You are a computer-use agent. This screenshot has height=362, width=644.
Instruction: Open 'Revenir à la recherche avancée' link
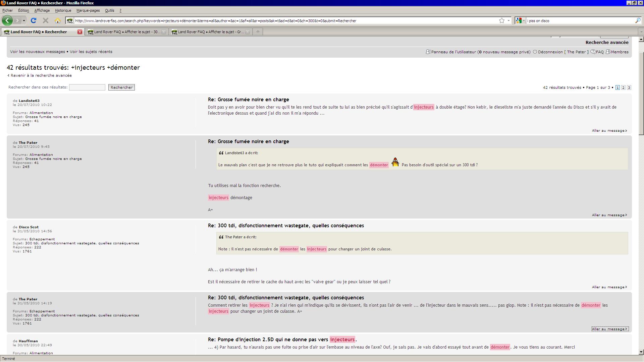pyautogui.click(x=41, y=75)
